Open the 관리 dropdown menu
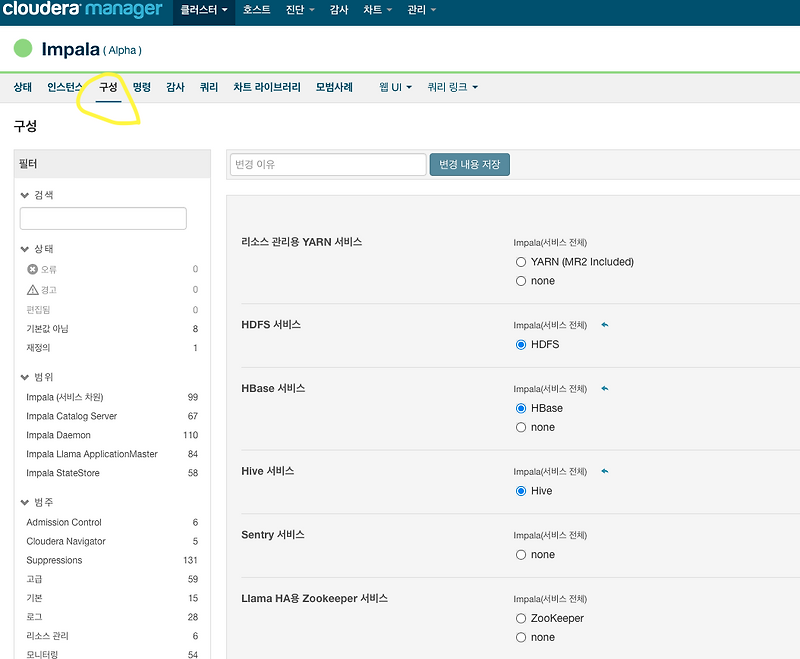The height and width of the screenshot is (659, 800). [x=421, y=10]
